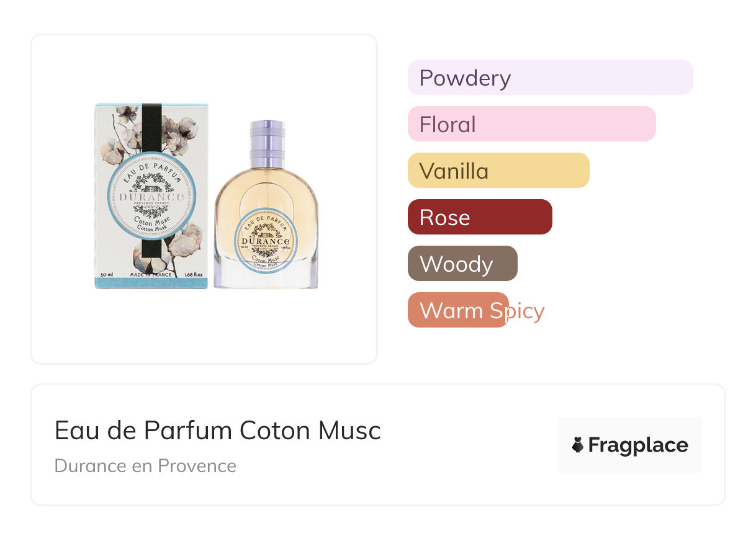This screenshot has height=536, width=756.
Task: Choose the brown Woody accord bar
Action: 462,264
